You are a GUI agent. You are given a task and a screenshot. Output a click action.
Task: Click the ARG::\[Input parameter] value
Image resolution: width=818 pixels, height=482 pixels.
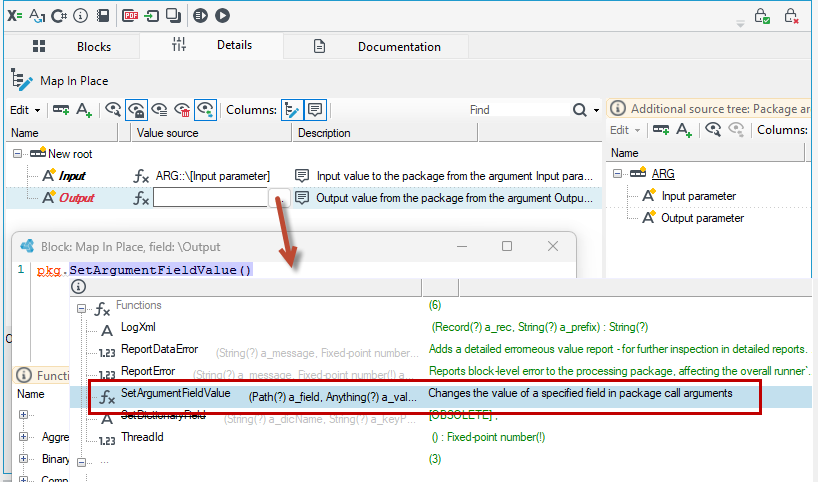213,176
